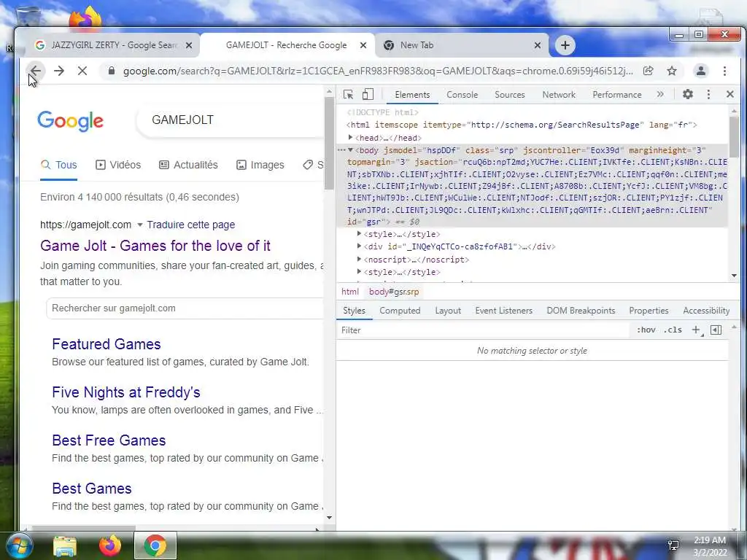Share this page via address bar icon
Viewport: 747px width, 560px height.
[x=649, y=71]
